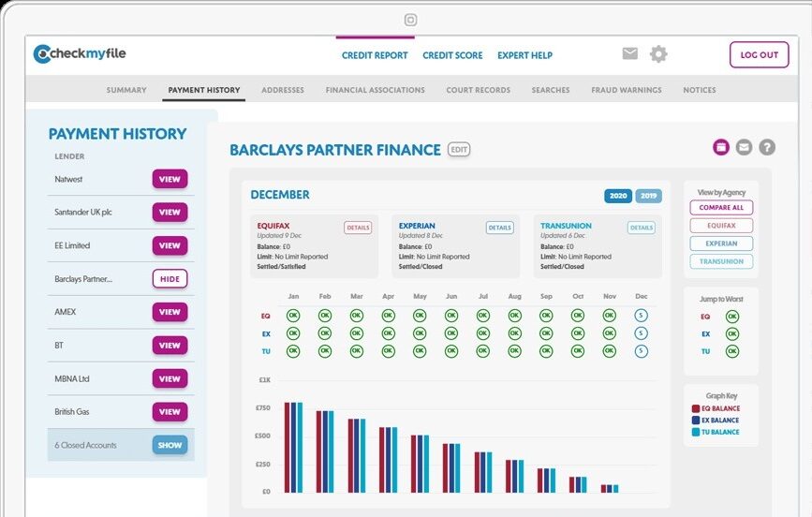Select TransUnion agency view

click(x=721, y=261)
